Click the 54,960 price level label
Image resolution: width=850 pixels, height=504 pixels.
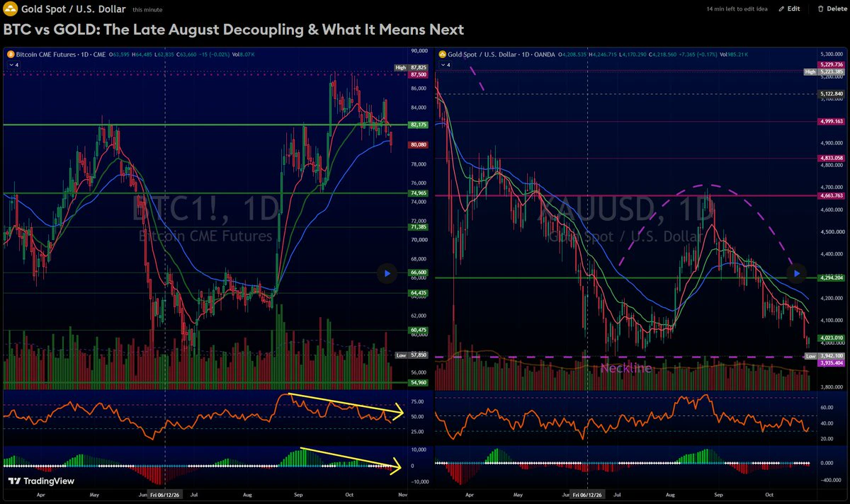point(418,382)
